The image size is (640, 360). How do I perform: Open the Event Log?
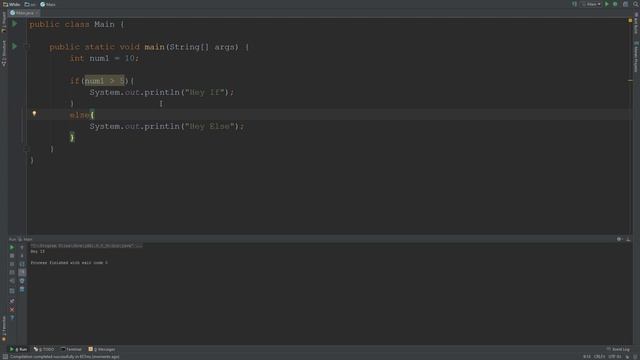coord(618,349)
